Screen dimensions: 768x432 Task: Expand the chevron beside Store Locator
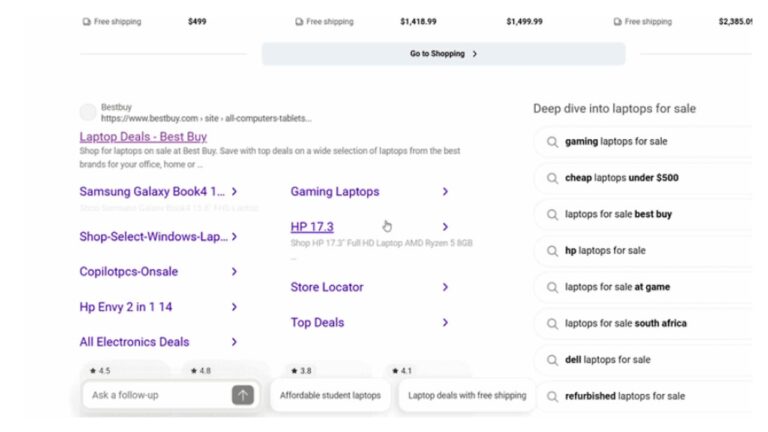(445, 287)
